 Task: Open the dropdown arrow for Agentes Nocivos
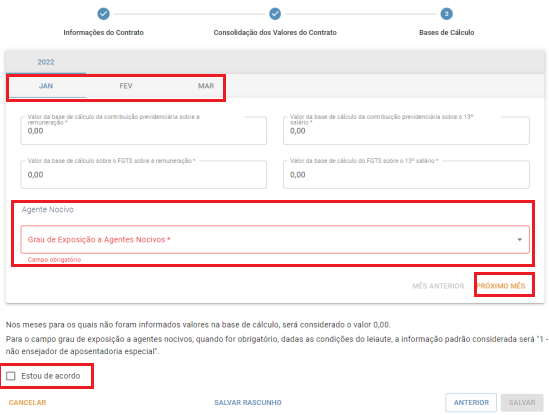[520, 240]
